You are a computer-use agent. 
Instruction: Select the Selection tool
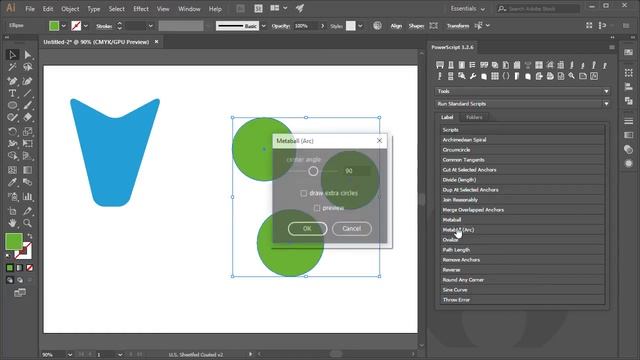tap(12, 54)
